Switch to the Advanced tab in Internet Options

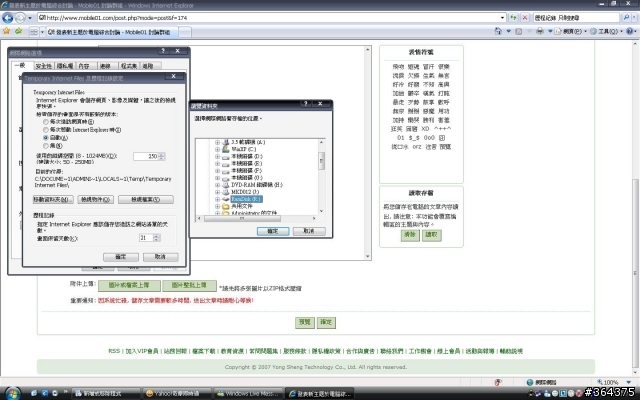click(150, 66)
